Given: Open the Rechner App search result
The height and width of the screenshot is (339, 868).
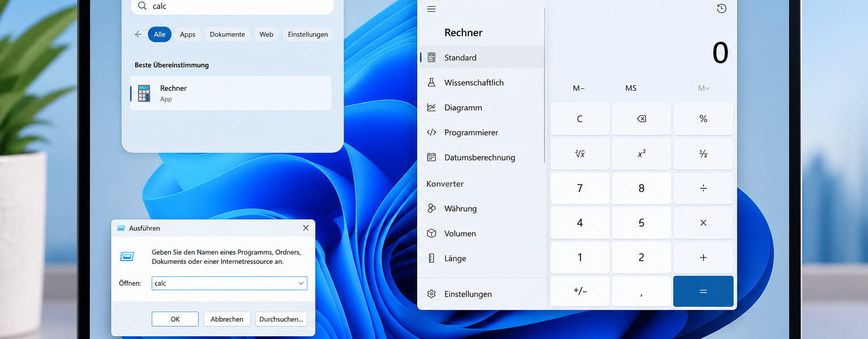Looking at the screenshot, I should click(231, 93).
